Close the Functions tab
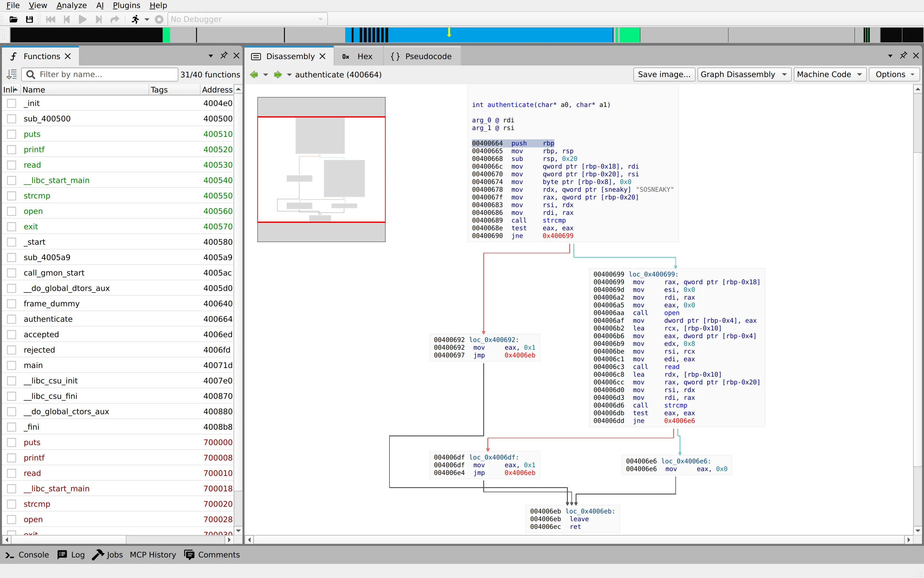Screen dimensions: 924x578 coord(68,56)
